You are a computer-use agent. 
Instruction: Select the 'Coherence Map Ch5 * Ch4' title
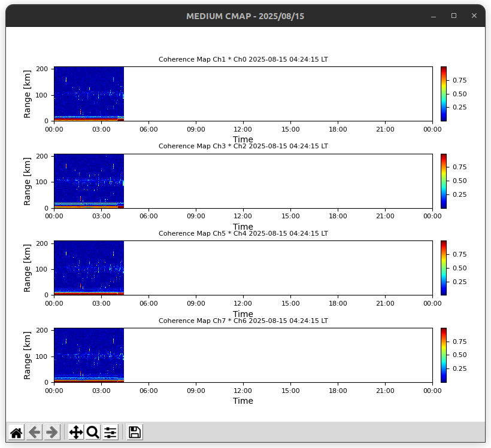(x=243, y=233)
